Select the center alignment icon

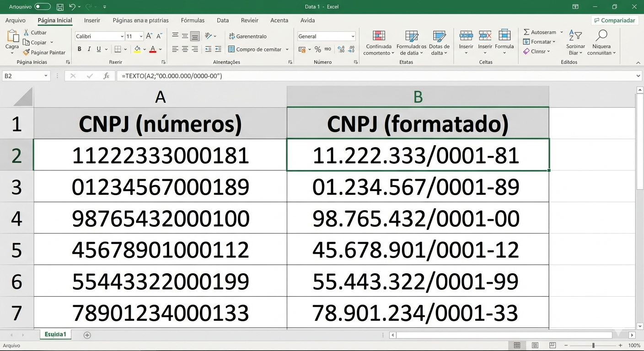point(185,49)
